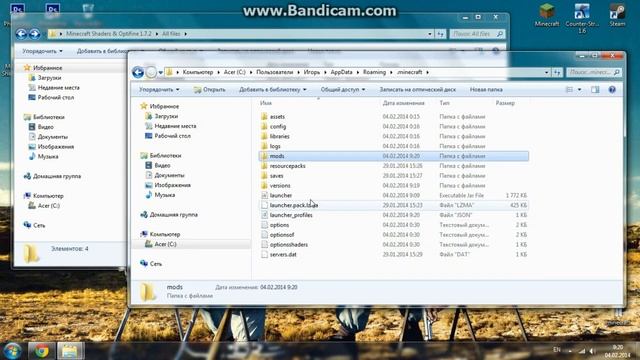Click the Новая папка button

[486, 89]
